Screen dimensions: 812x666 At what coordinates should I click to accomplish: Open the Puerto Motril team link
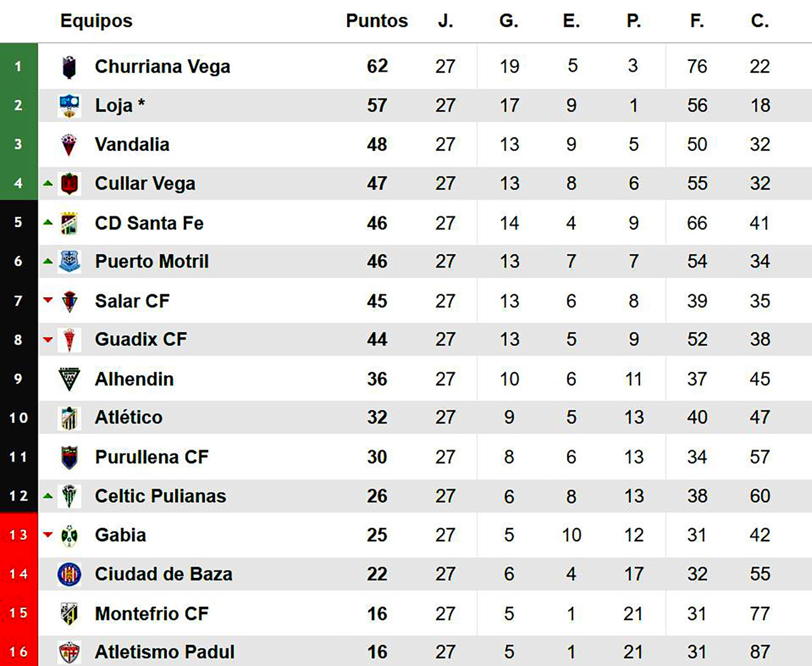pos(151,262)
